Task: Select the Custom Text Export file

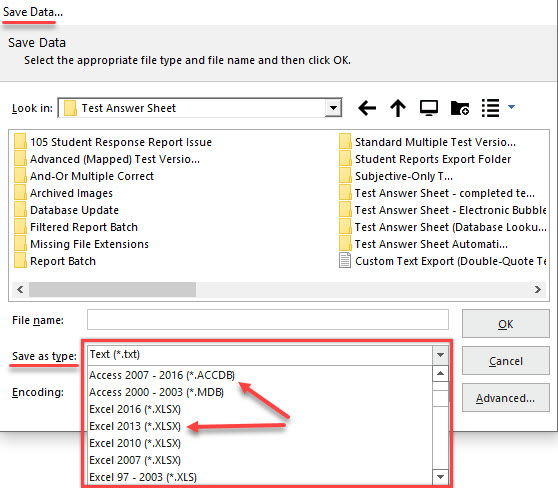Action: pos(443,261)
